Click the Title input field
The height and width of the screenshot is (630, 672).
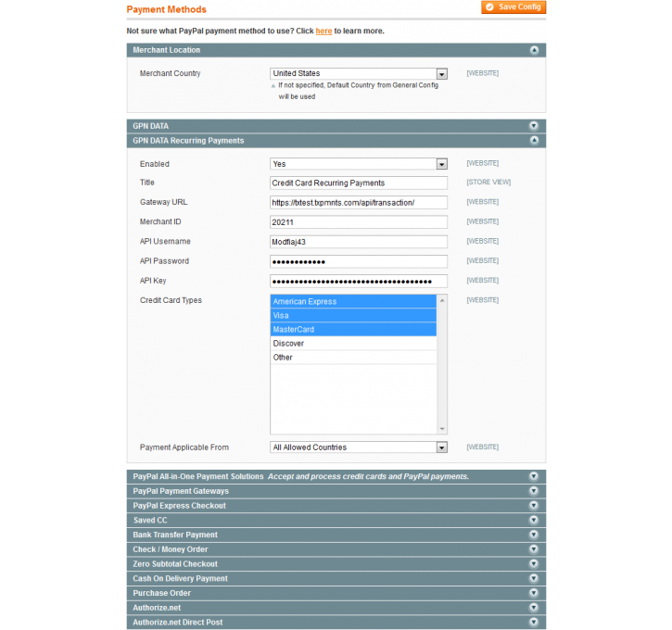coord(359,183)
